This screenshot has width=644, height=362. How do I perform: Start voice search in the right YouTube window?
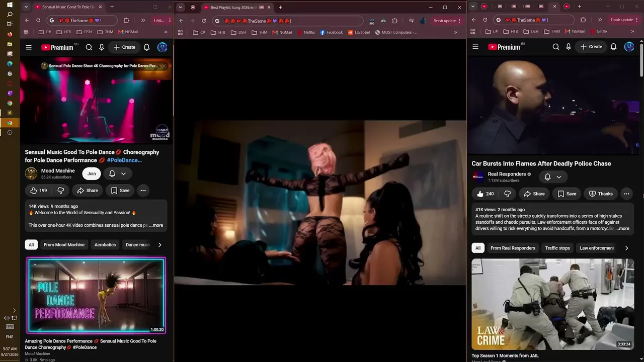click(569, 47)
